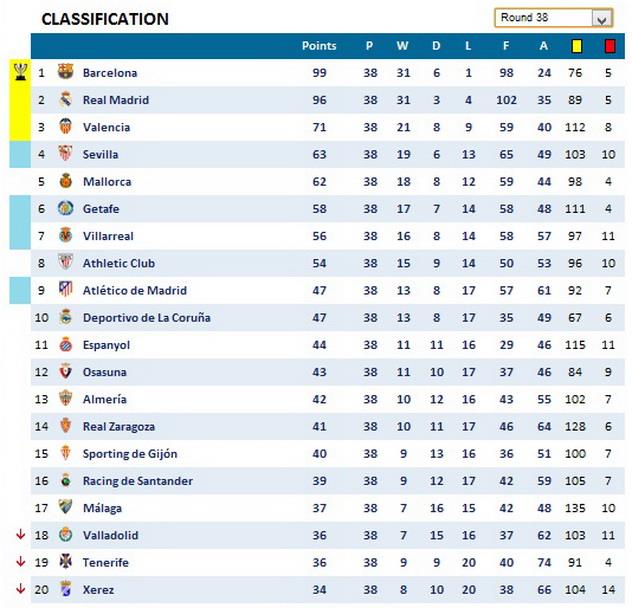Click the relegation arrow beside Valladolid
This screenshot has height=608, width=632.
point(20,534)
